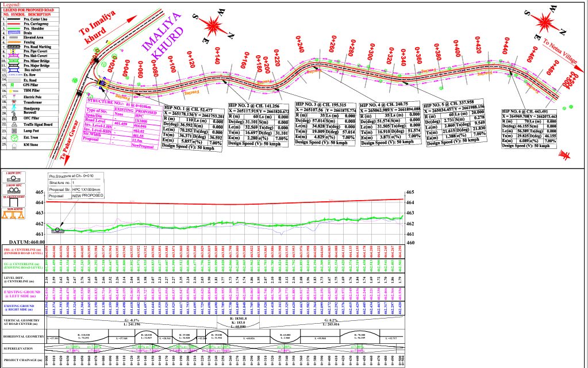Click the 'VERTICAL GEOMETRY AT ROAD CENTER' row label

[21, 322]
